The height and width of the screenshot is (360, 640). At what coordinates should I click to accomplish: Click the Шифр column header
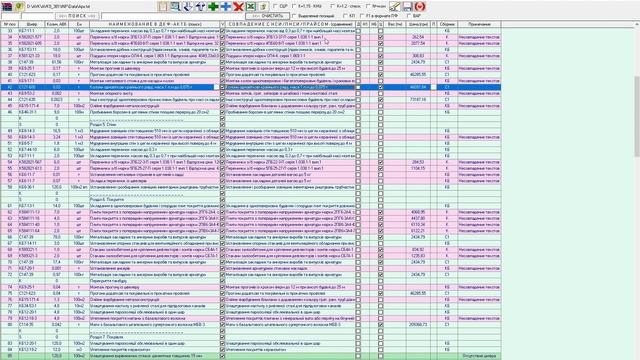point(32,24)
